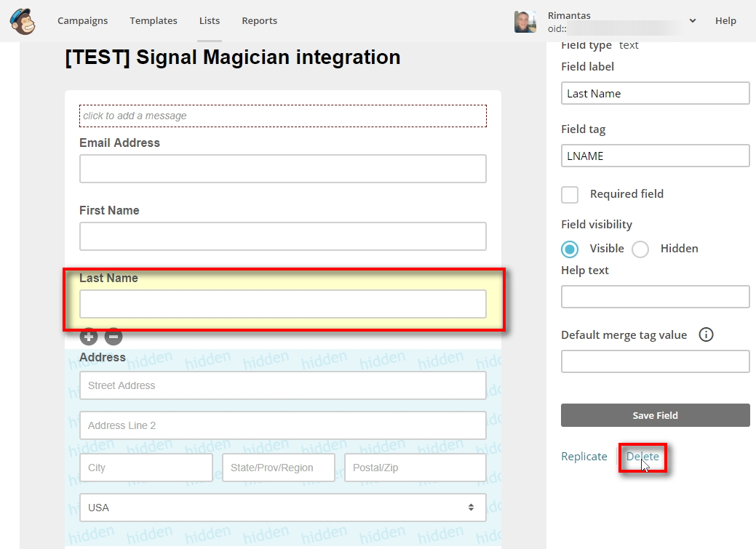Click the Delete field link
Viewport: 756px width, 549px height.
pos(642,457)
